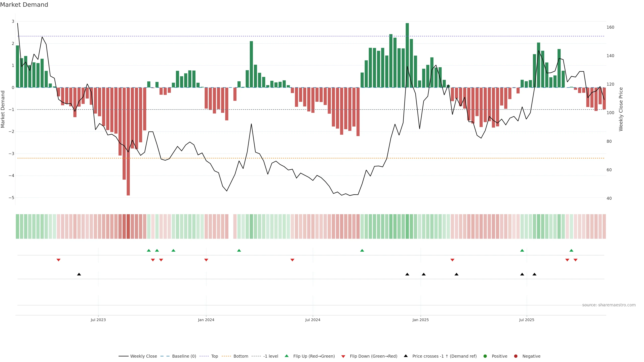Select the Jul 2024 x-axis label
The image size is (644, 362).
coord(313,320)
